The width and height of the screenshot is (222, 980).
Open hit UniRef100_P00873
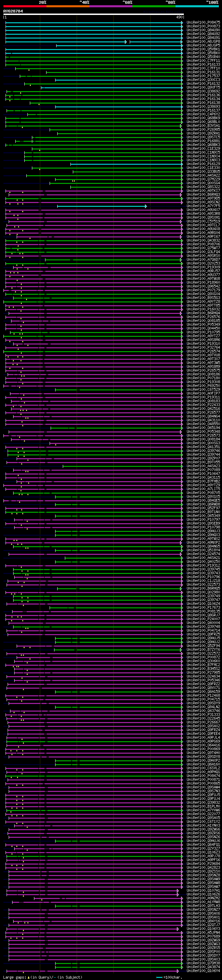point(203,26)
